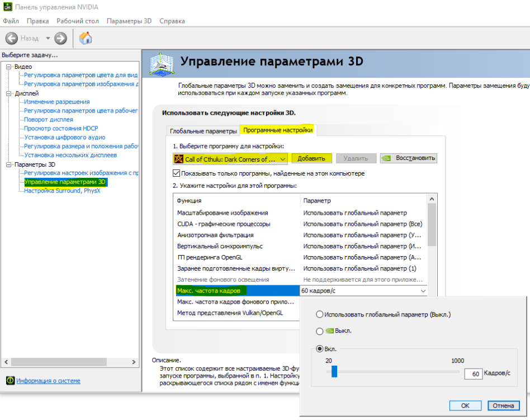Viewport: 530px width, 420px height.
Task: Open Установка нескольких дисплеев task
Action: point(70,155)
